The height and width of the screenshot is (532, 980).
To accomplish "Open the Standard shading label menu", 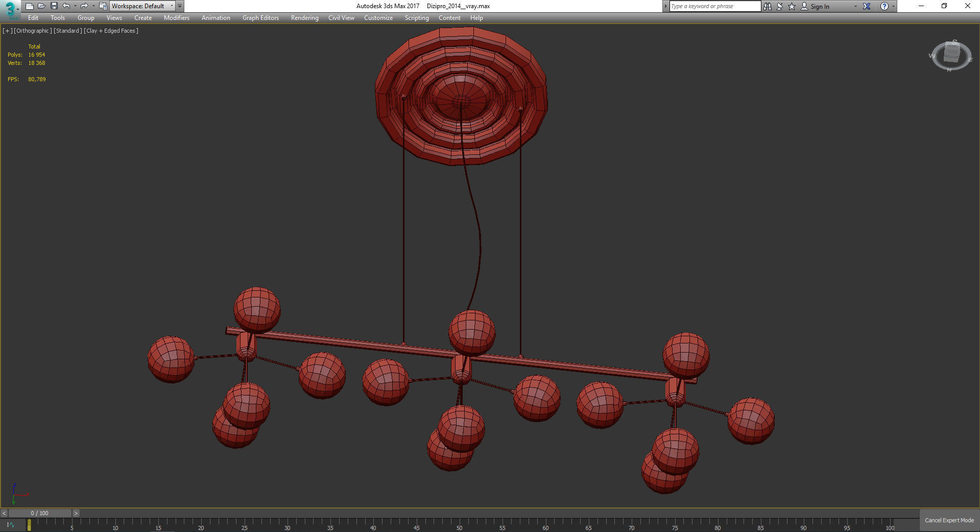I will pyautogui.click(x=68, y=31).
